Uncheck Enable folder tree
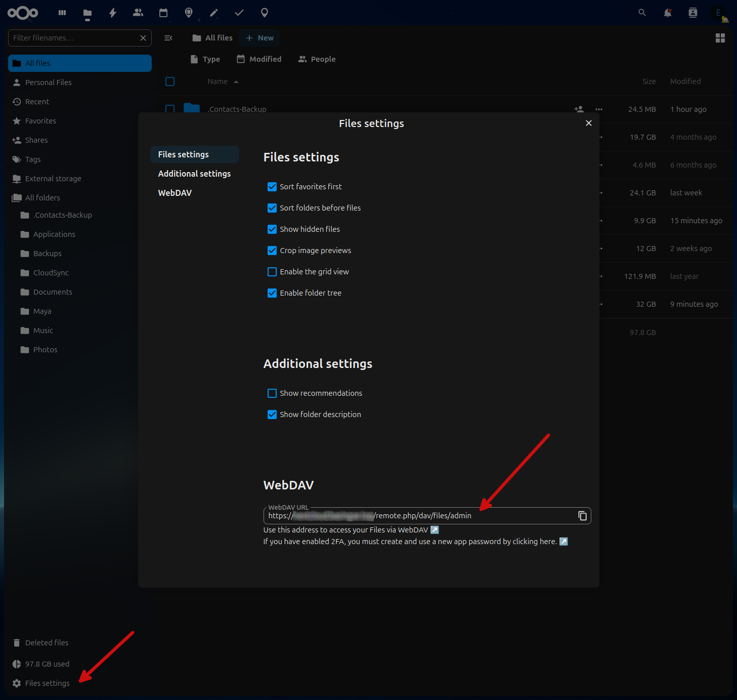 [x=272, y=293]
